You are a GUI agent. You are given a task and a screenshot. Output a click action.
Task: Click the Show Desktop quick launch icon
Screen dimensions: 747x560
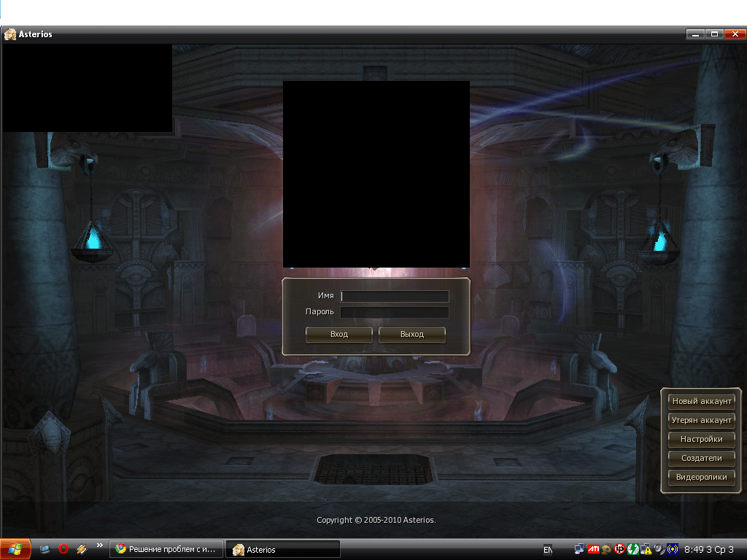(45, 549)
